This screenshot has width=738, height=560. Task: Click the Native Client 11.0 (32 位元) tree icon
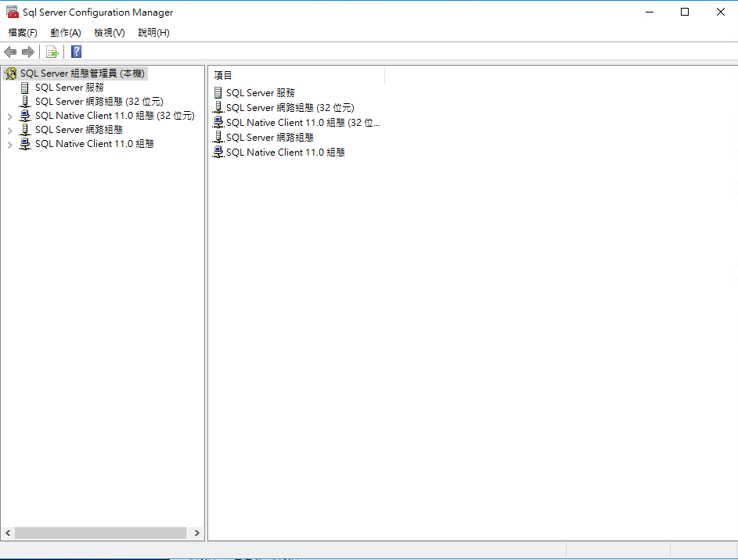pyautogui.click(x=25, y=116)
